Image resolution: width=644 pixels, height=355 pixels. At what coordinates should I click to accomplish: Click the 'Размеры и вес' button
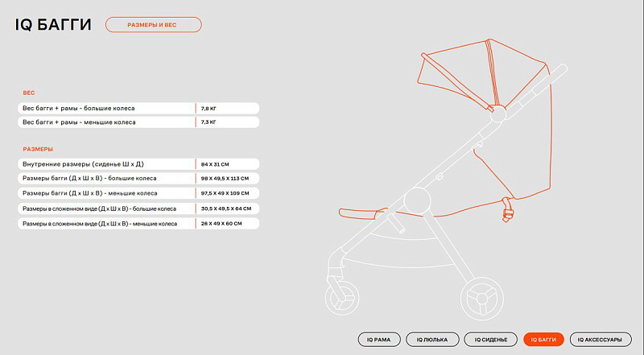pos(153,25)
